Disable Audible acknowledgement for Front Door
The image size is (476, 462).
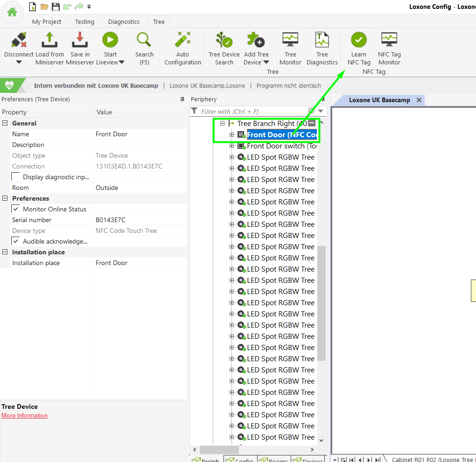pos(16,241)
